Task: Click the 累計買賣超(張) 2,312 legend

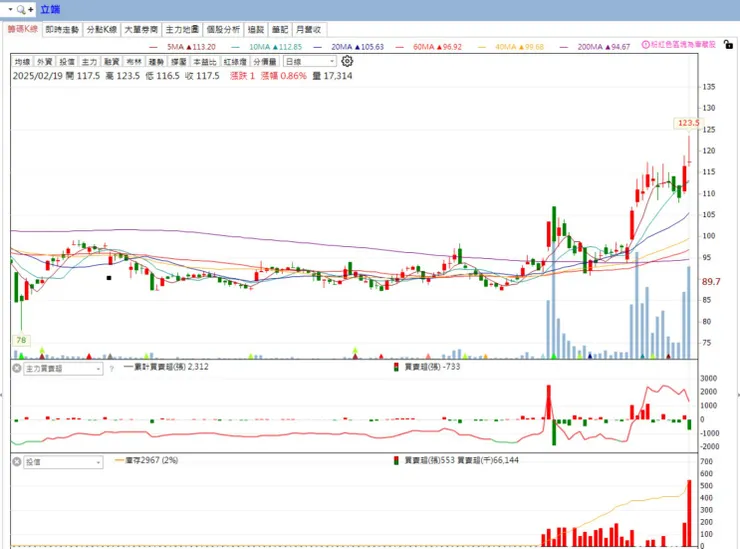Action: [x=166, y=367]
